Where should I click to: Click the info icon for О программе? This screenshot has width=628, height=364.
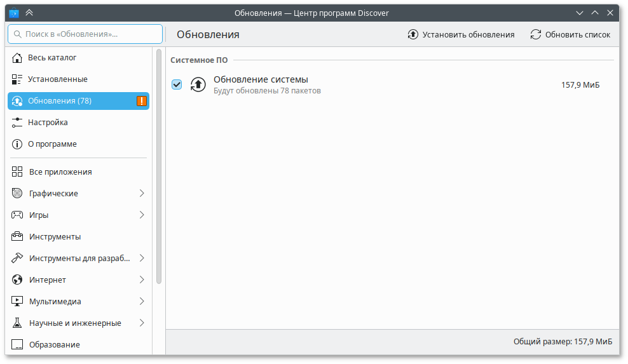pyautogui.click(x=17, y=144)
